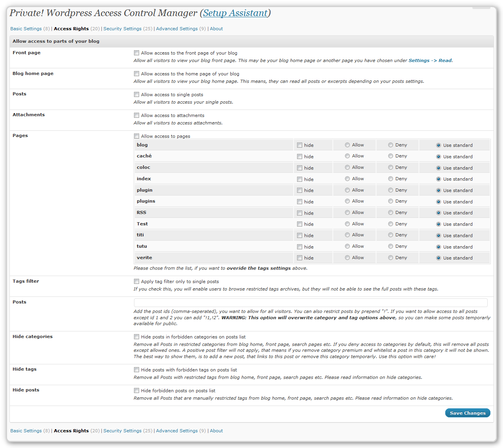The height and width of the screenshot is (448, 503).
Task: Choose Allow radio in plugins row
Action: [347, 201]
